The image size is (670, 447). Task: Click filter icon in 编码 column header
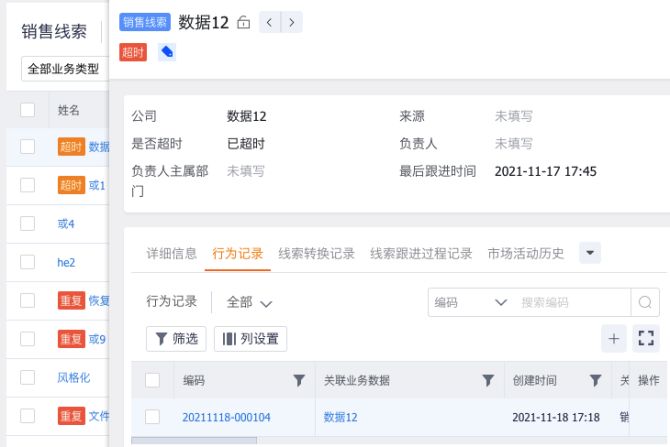tap(298, 380)
